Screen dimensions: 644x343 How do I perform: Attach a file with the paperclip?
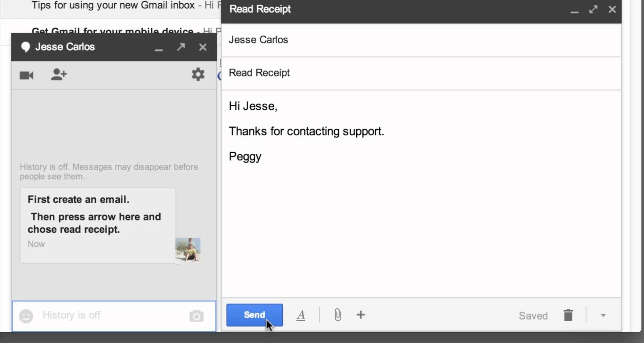pos(338,315)
